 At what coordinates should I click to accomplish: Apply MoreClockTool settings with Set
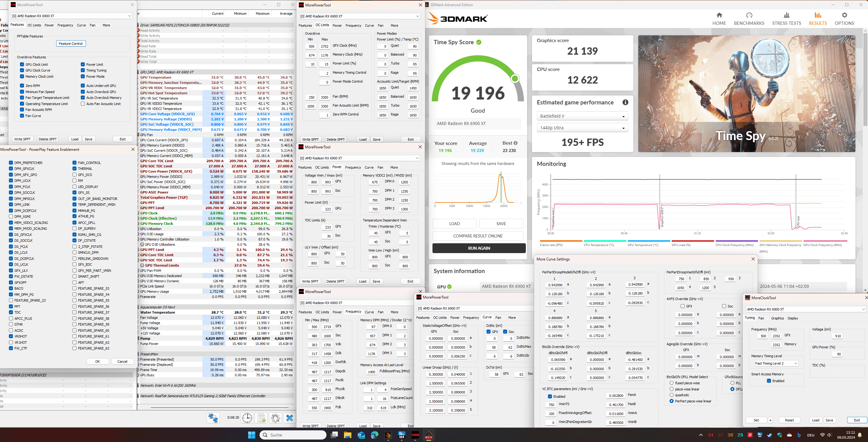point(756,420)
